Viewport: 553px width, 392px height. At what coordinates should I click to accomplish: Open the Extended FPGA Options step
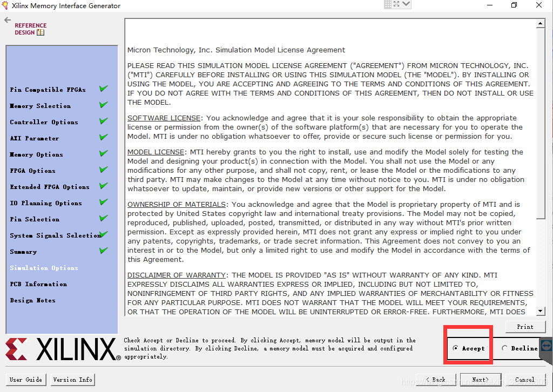click(50, 187)
